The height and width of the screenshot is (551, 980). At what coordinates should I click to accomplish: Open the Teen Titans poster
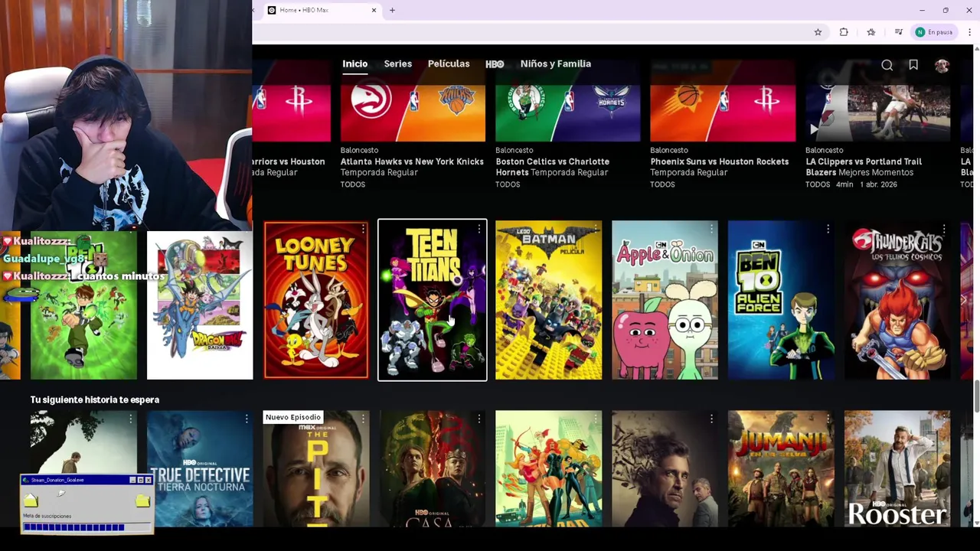pyautogui.click(x=432, y=300)
